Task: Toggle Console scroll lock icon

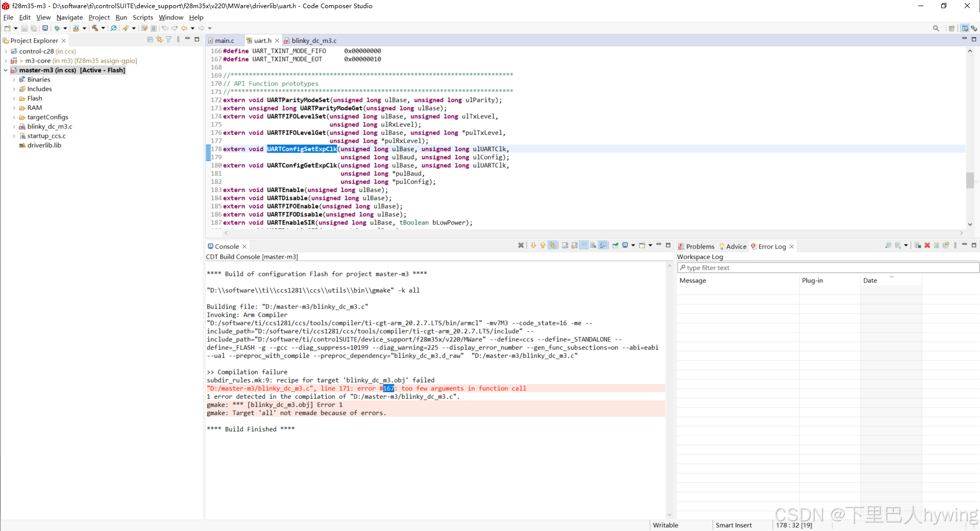Action: pos(574,245)
